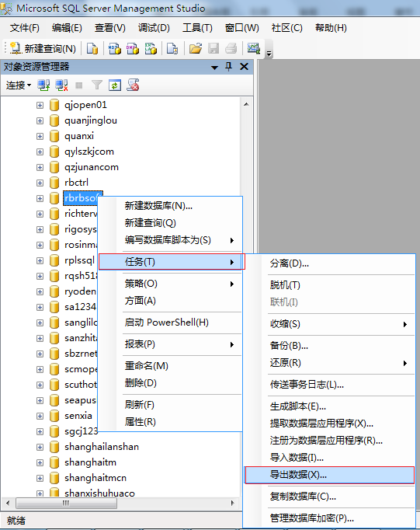Open the Community (社区) menu

(286, 28)
